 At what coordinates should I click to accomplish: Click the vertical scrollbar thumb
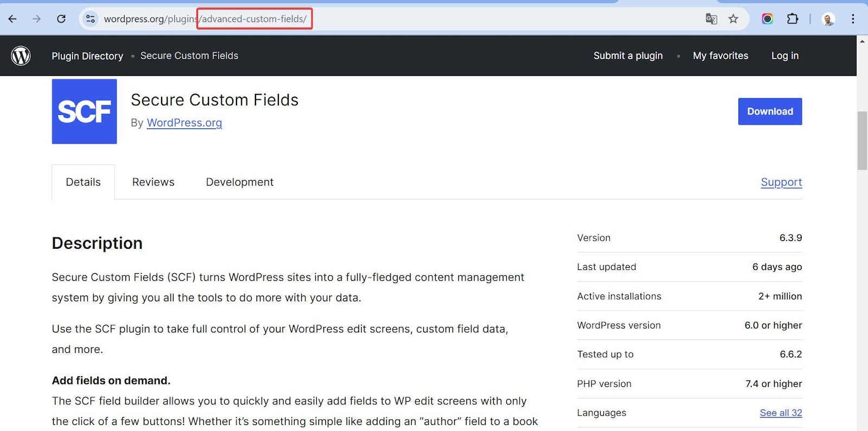click(x=862, y=140)
